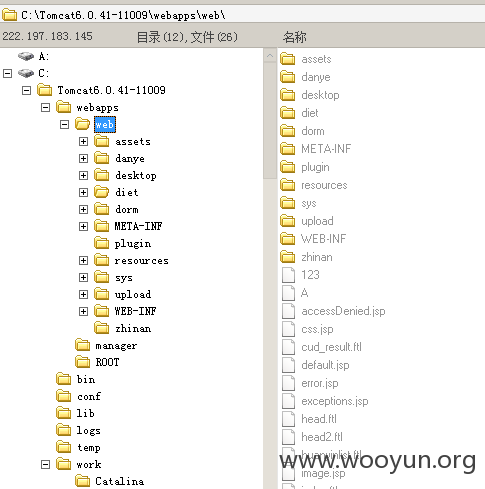Click the tree panel scrollbar thumb
Viewport: 485px width, 489px height.
click(x=270, y=121)
